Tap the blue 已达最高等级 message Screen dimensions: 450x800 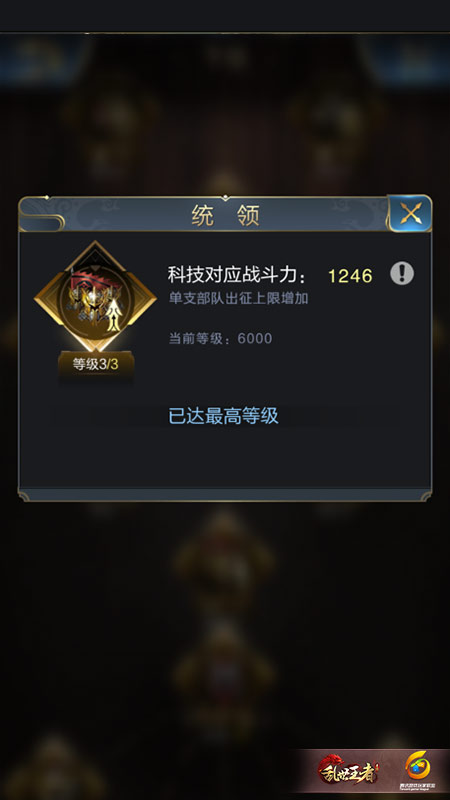(223, 415)
